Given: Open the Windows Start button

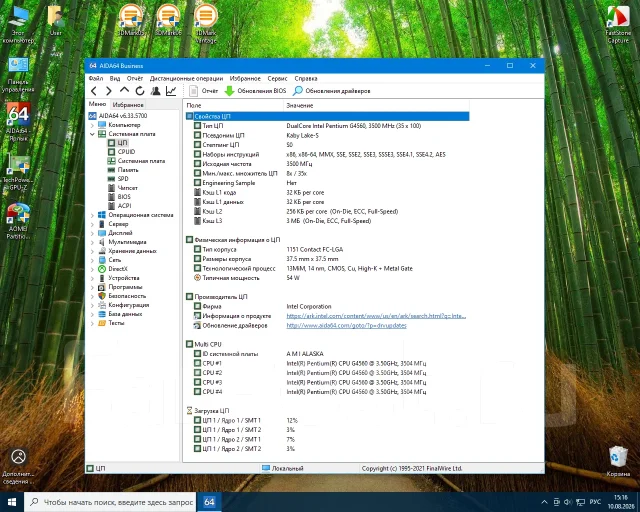Looking at the screenshot, I should tap(12, 502).
